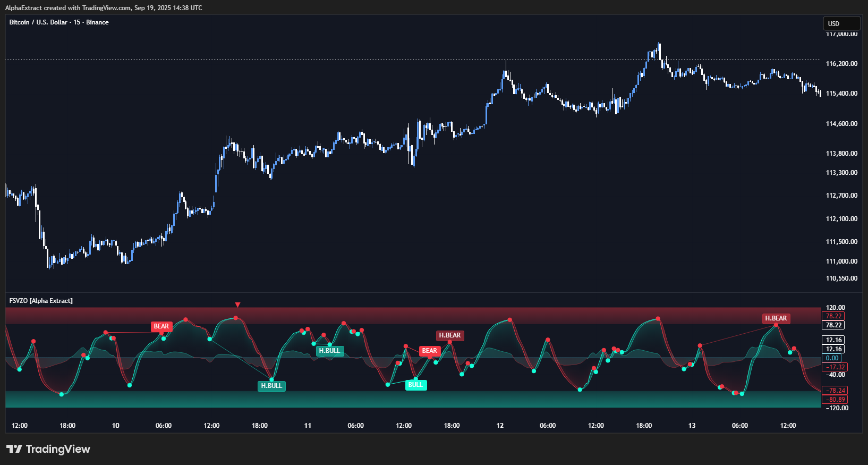Click the 113,300.00 price axis label
The height and width of the screenshot is (465, 868).
point(841,173)
